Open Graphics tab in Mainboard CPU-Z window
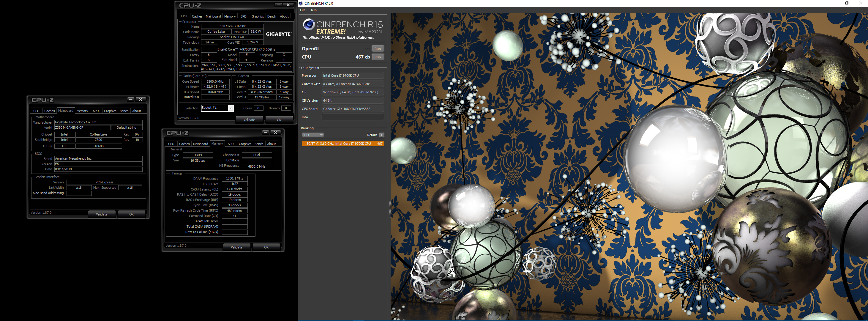The width and height of the screenshot is (868, 321). point(110,111)
